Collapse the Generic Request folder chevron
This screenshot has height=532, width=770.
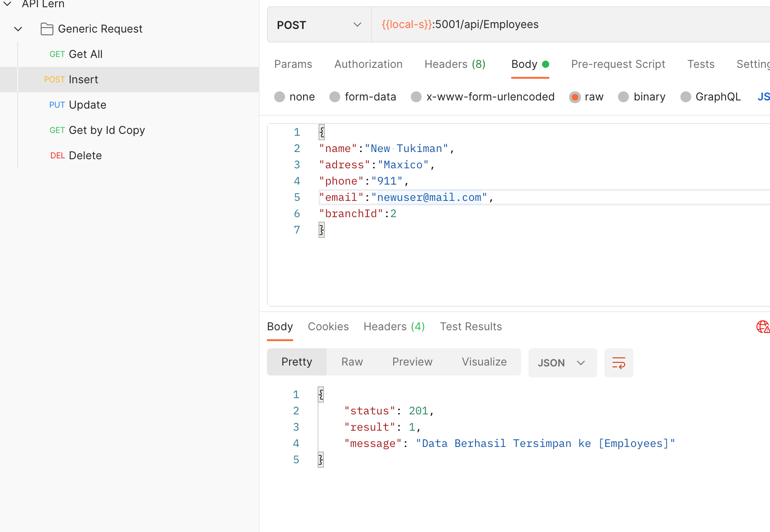(18, 29)
